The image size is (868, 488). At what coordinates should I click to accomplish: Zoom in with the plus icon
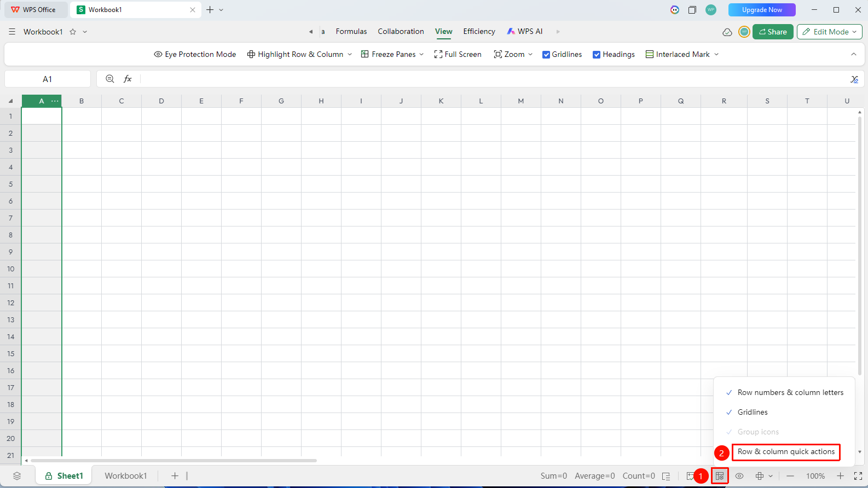click(841, 476)
